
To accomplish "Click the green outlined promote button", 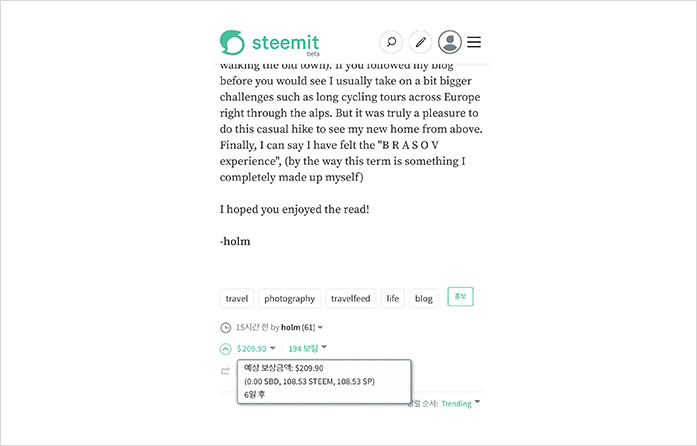I will point(460,297).
